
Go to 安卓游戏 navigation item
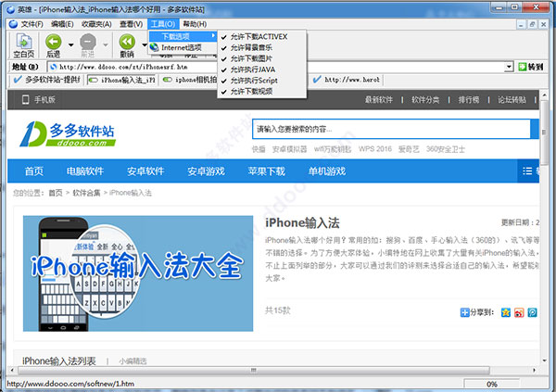[x=206, y=171]
